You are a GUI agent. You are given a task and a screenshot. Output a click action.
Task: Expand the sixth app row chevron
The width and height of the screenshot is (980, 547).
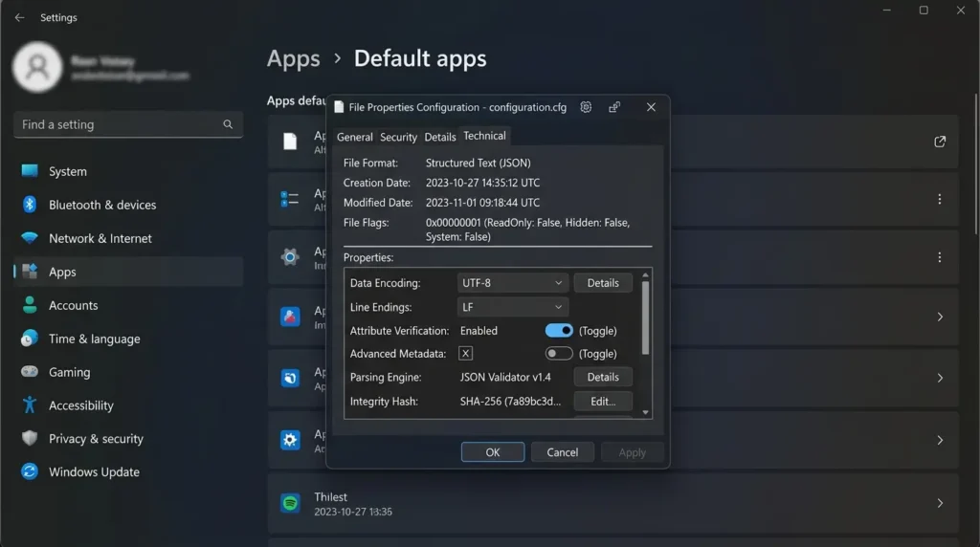click(940, 440)
